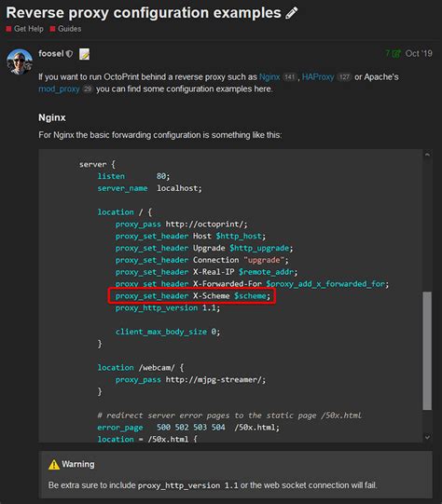Click the pencil edit icon beside title

(x=292, y=13)
